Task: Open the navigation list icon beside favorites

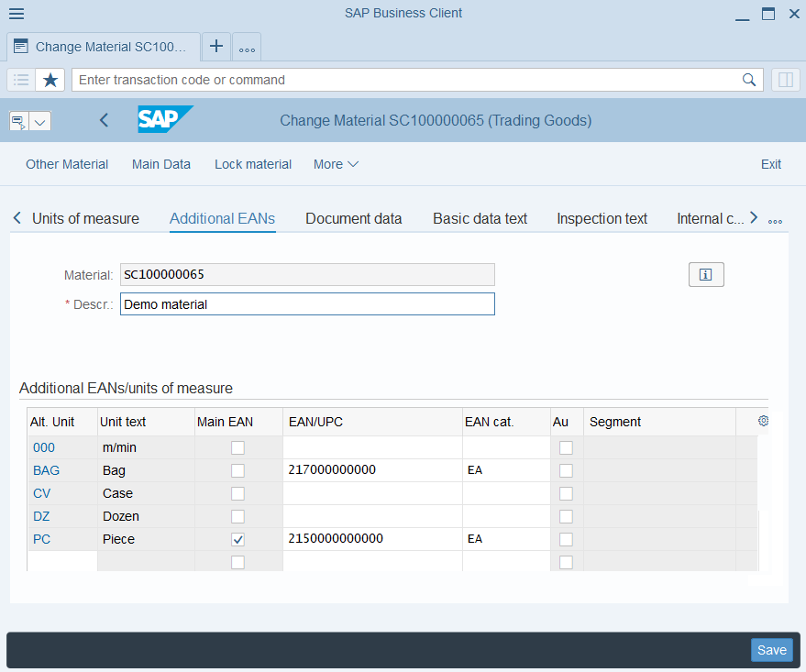Action: (x=21, y=80)
